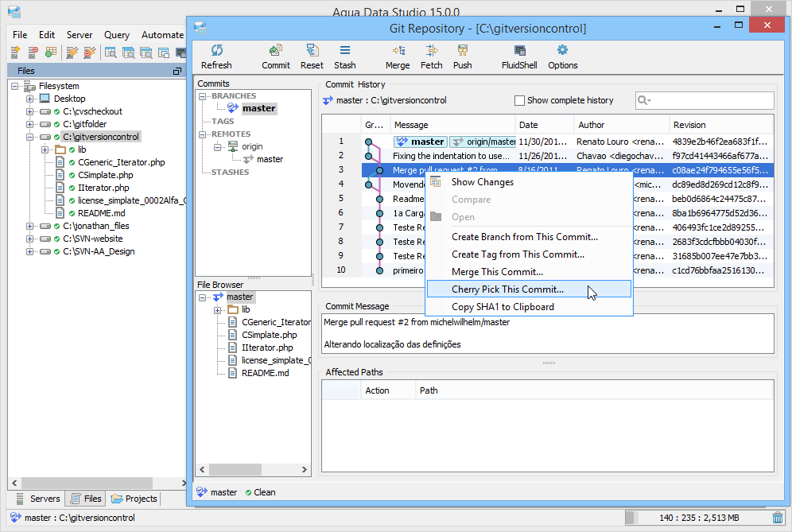Click the Refresh toolbar icon
The height and width of the screenshot is (532, 792).
pos(217,50)
